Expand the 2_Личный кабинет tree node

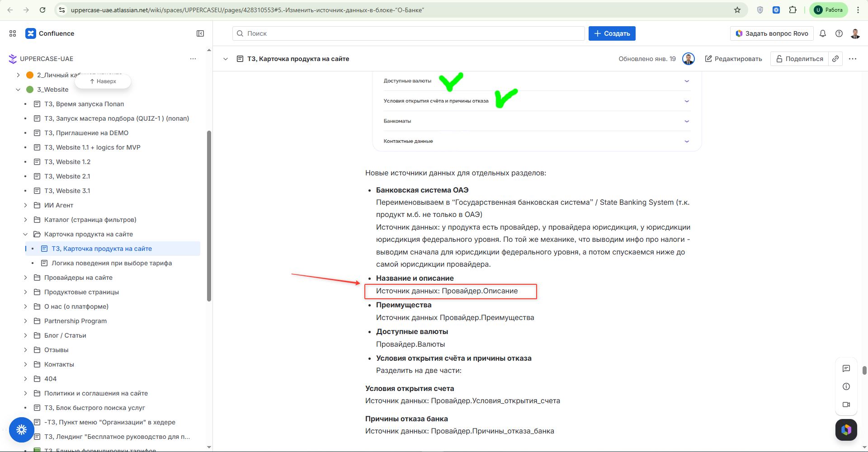18,75
